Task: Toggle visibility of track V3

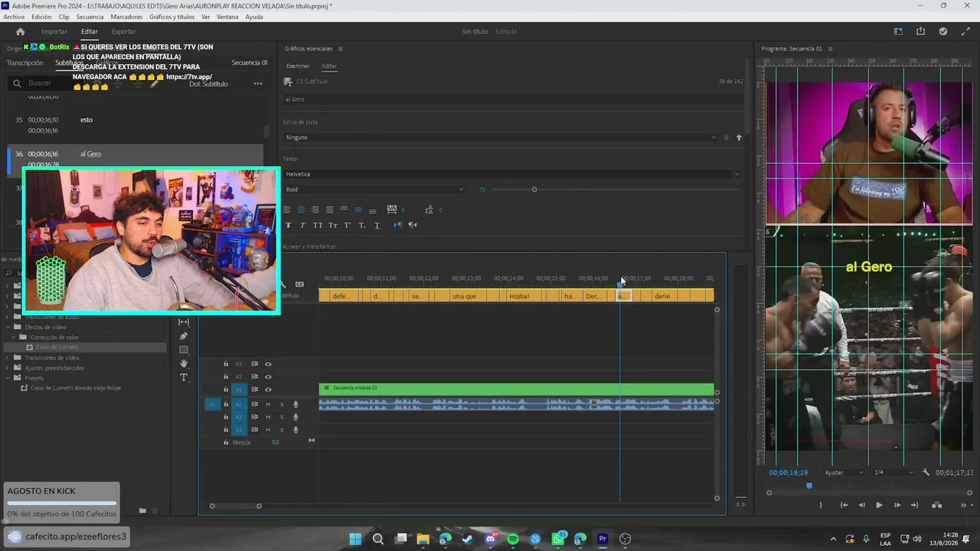Action: tap(268, 364)
